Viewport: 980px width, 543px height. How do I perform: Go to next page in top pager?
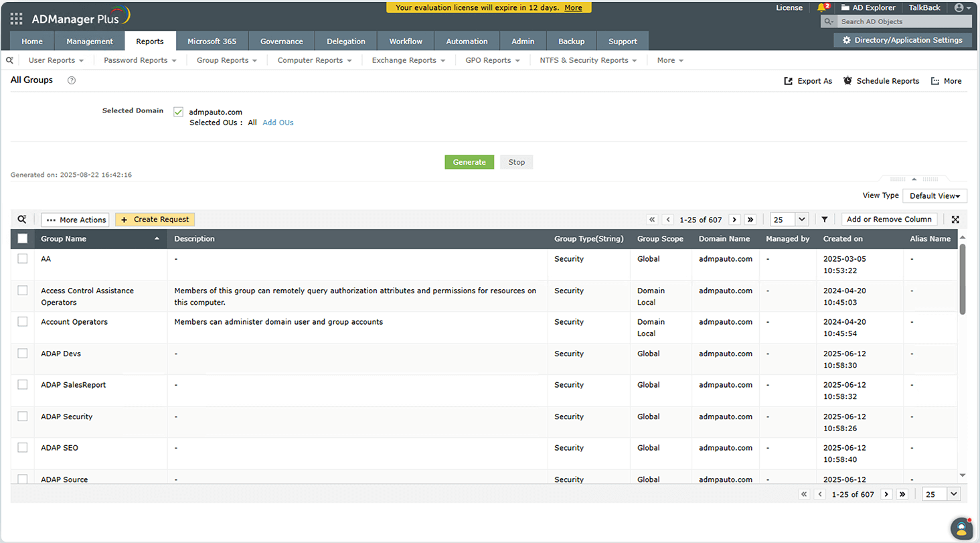734,220
